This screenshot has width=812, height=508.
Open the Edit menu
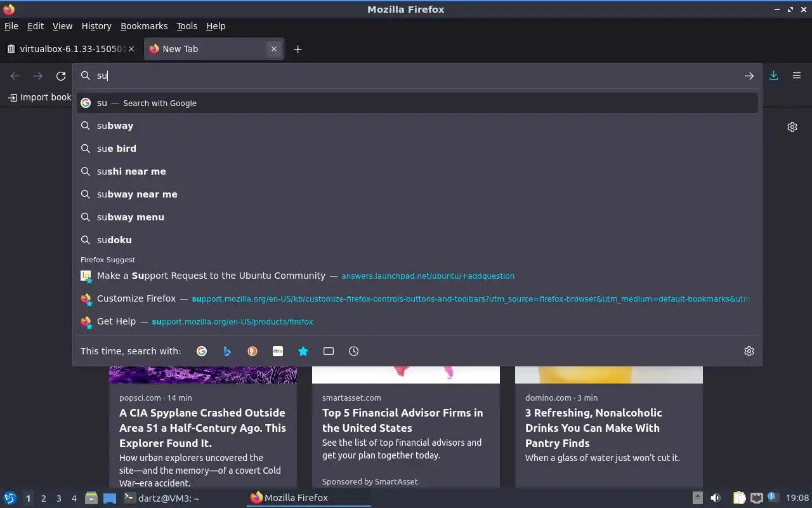point(36,26)
